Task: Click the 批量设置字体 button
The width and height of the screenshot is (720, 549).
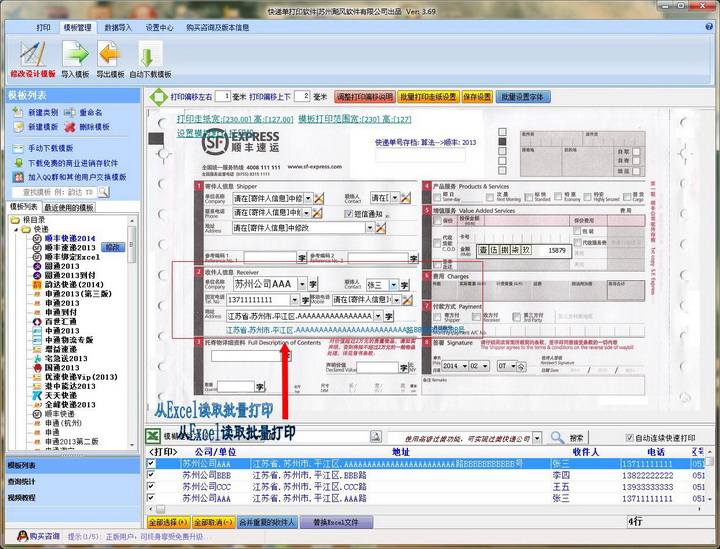Action: pos(523,97)
